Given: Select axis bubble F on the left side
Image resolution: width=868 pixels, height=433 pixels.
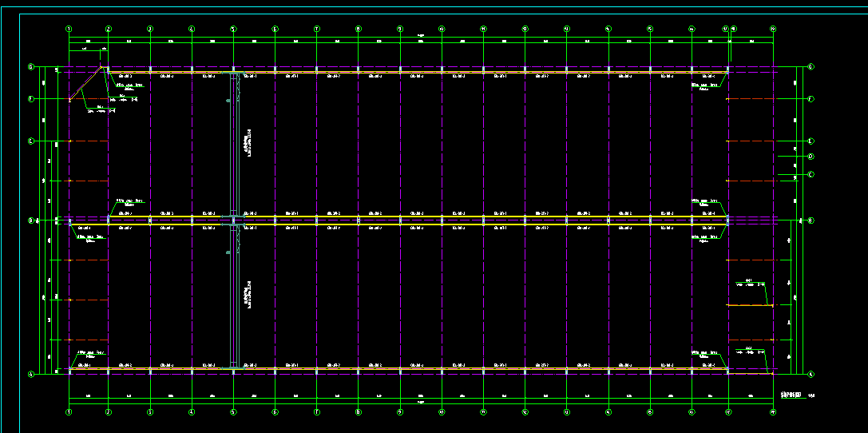Looking at the screenshot, I should 31,99.
